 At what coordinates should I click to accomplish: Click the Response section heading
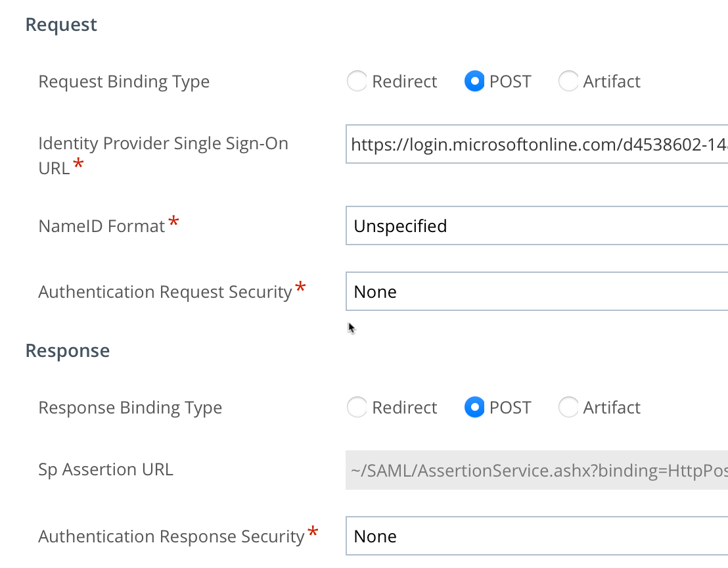coord(68,351)
